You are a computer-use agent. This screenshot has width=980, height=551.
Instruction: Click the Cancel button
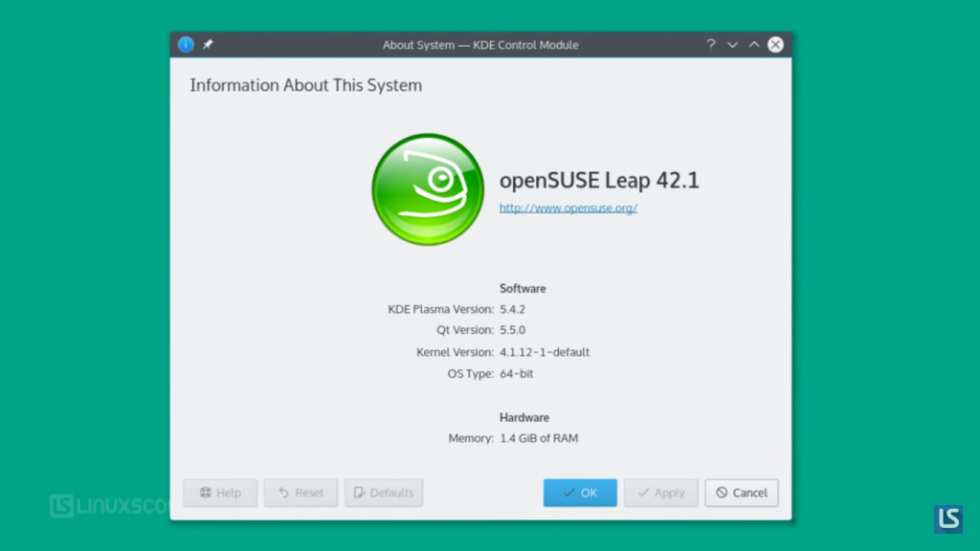tap(742, 493)
